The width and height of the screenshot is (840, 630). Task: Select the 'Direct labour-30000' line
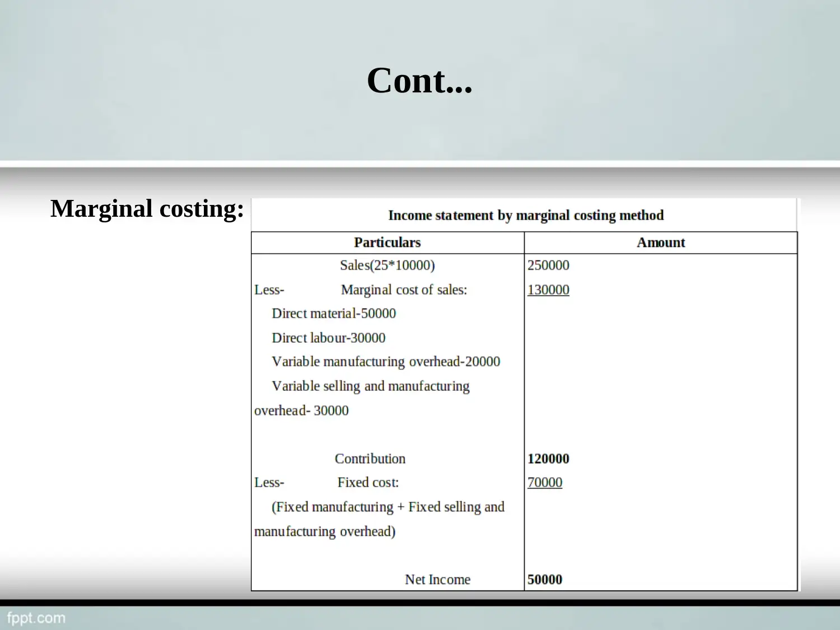[329, 338]
